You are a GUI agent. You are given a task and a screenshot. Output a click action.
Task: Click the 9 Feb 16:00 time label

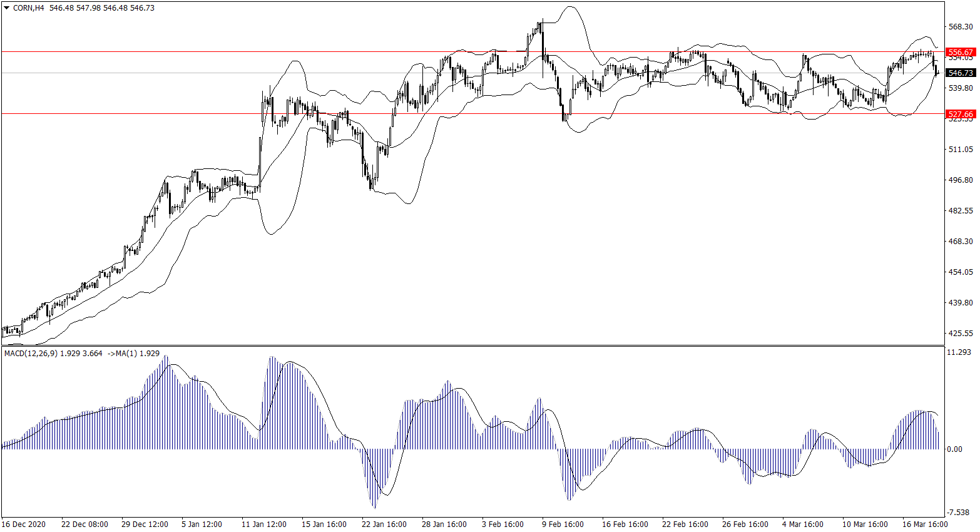click(563, 524)
